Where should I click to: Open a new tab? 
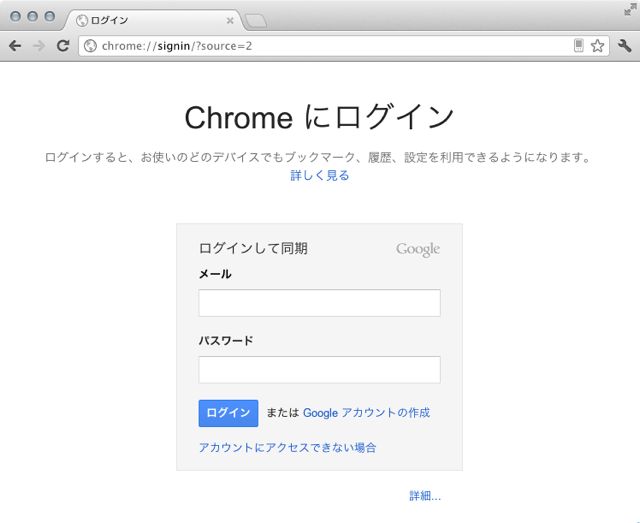256,21
